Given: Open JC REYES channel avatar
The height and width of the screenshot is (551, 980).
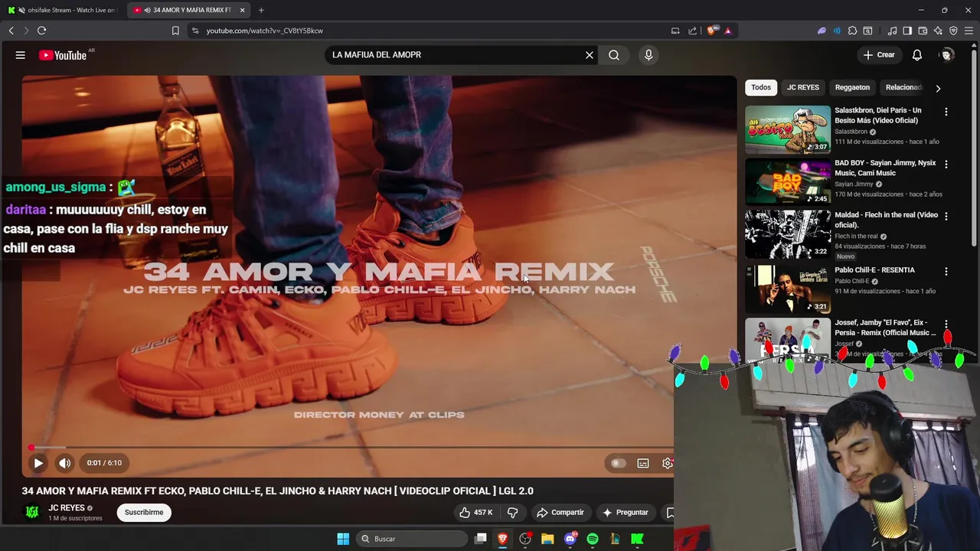Looking at the screenshot, I should pyautogui.click(x=32, y=512).
